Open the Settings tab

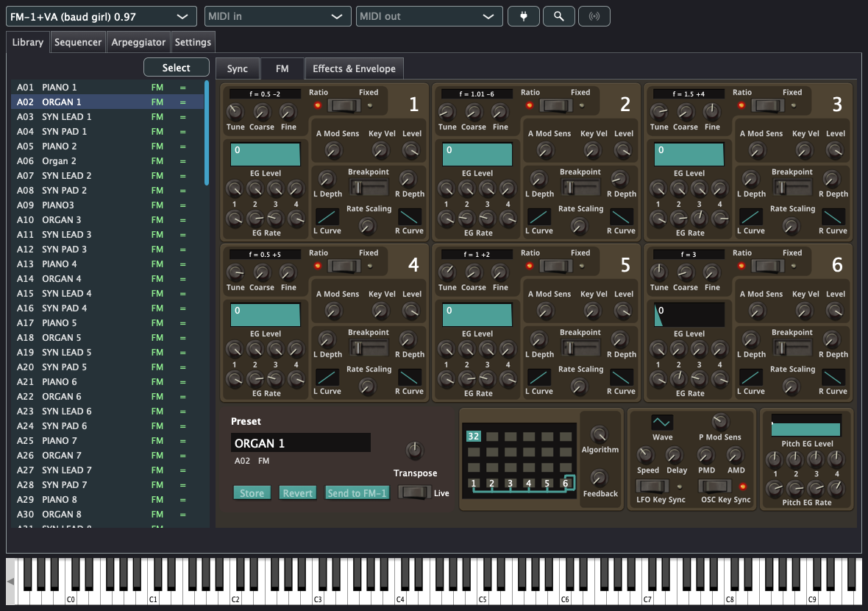[193, 42]
